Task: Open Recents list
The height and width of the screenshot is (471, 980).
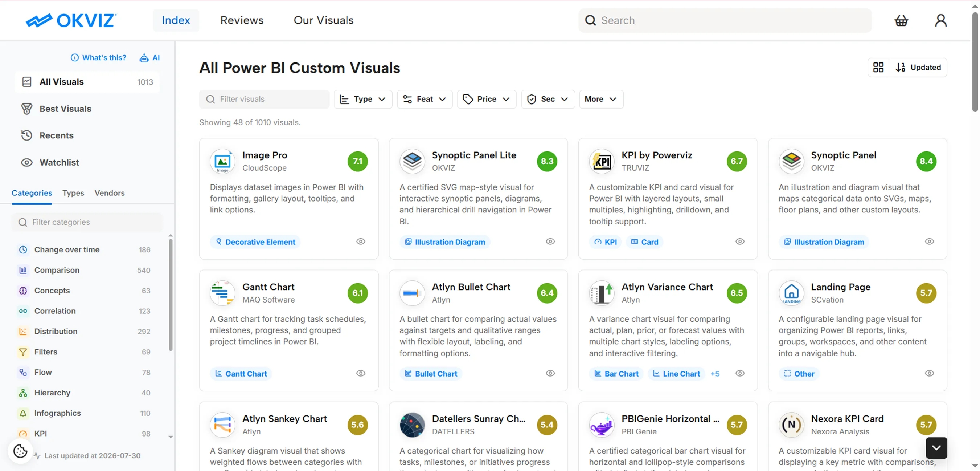Action: point(87,135)
